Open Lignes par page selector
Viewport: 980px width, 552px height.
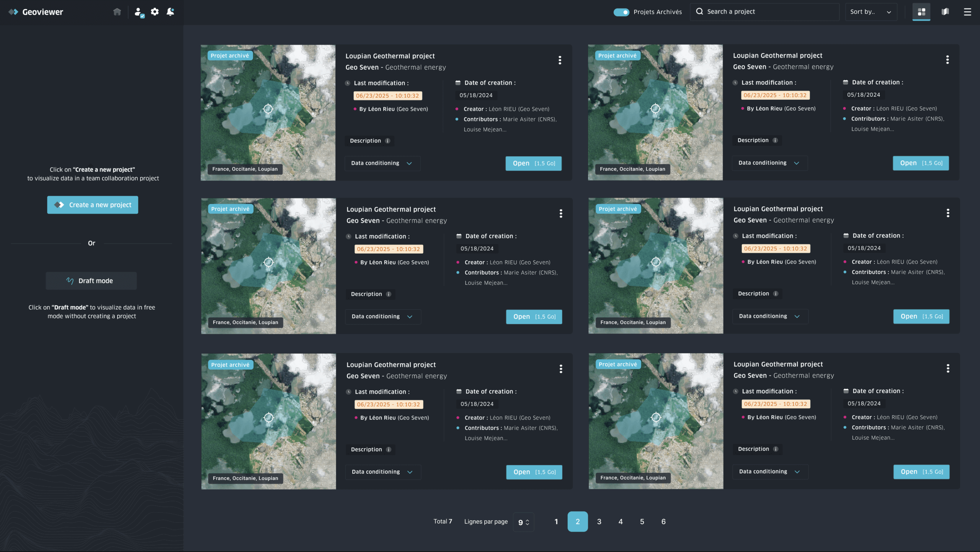tap(523, 522)
